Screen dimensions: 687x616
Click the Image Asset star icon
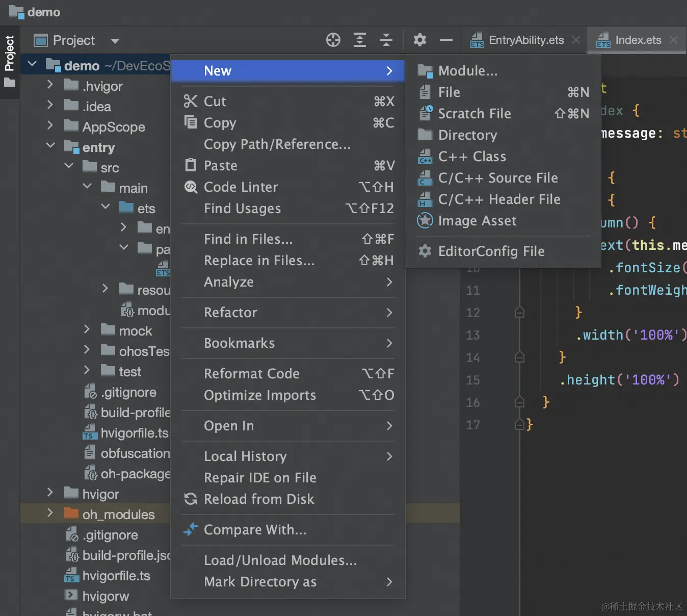point(425,220)
